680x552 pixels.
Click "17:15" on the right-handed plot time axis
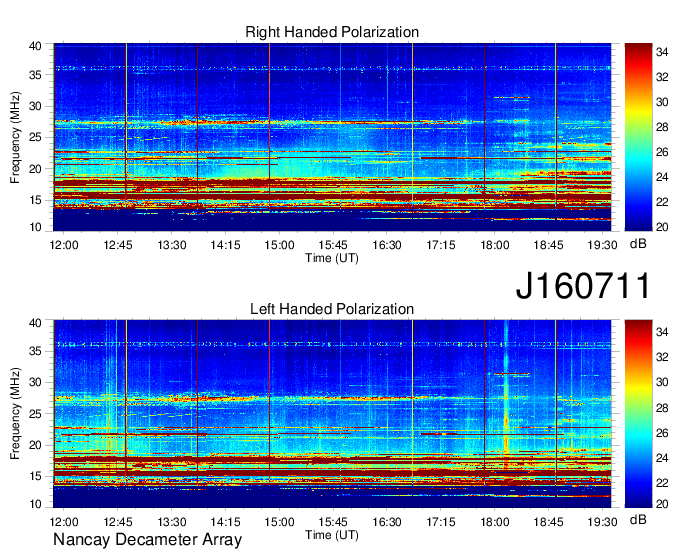coord(441,245)
